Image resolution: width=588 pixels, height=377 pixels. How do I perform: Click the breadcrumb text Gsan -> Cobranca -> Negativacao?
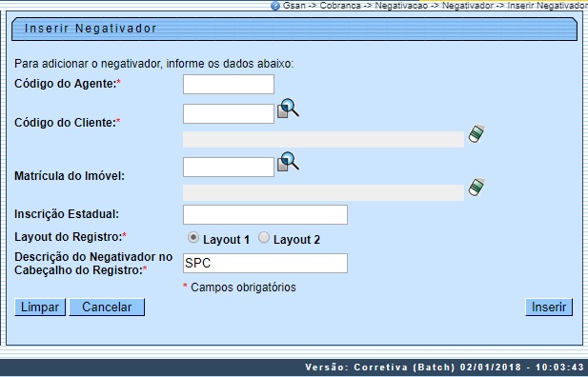(x=355, y=6)
